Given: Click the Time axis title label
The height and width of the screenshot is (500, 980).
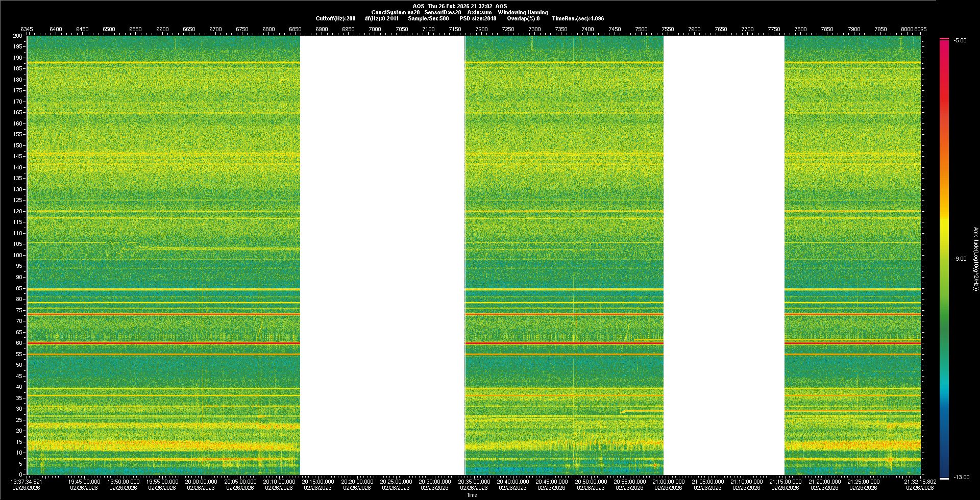Looking at the screenshot, I should 472,495.
